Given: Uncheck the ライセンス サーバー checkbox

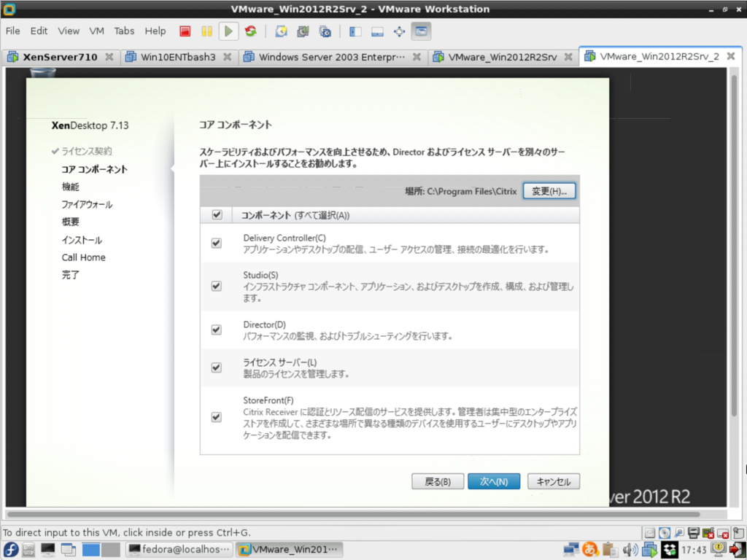Looking at the screenshot, I should [x=216, y=367].
